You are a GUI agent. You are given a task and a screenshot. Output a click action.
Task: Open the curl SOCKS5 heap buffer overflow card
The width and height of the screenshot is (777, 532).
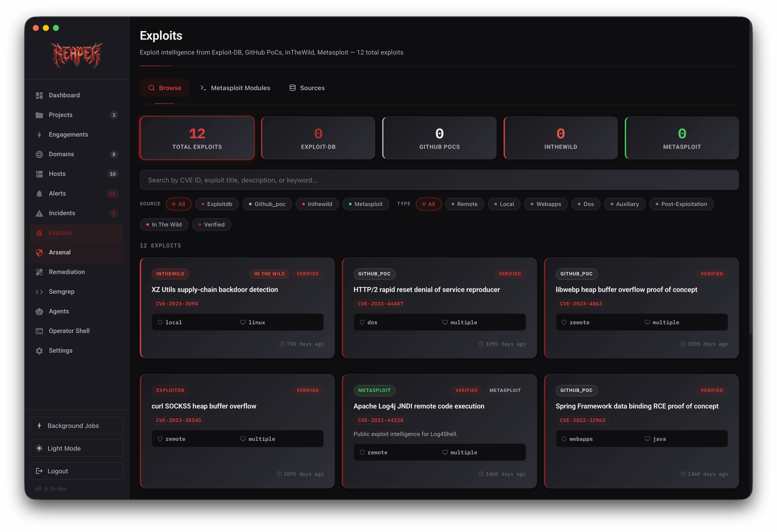(x=237, y=431)
